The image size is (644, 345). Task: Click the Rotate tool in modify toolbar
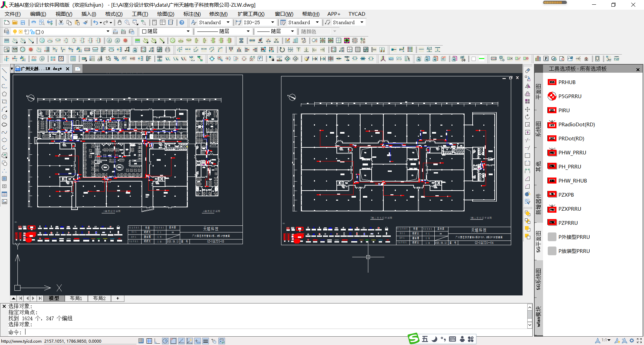(528, 117)
